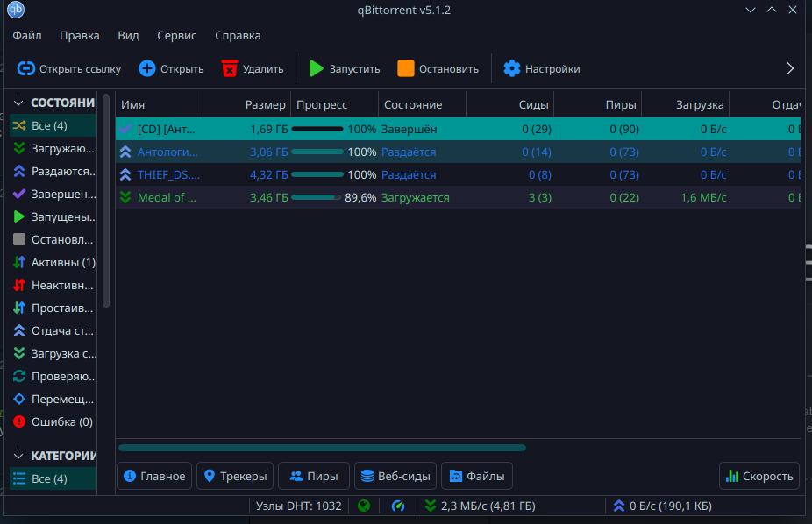This screenshot has height=524, width=812.
Task: Sort torrents by 'Загрузка' column
Action: pos(685,104)
